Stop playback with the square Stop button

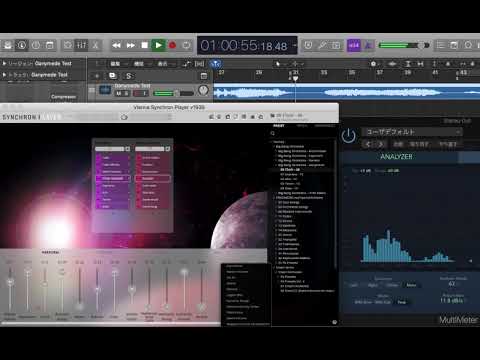(144, 45)
